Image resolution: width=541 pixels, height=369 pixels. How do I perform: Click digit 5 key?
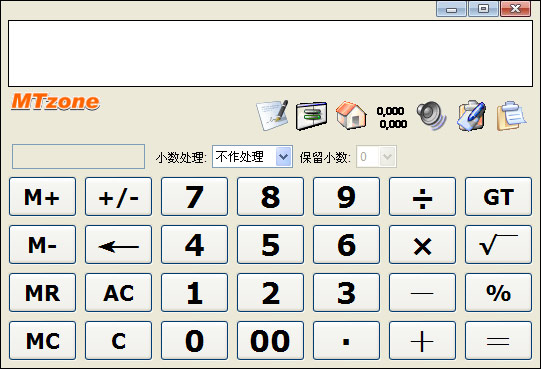(x=270, y=245)
